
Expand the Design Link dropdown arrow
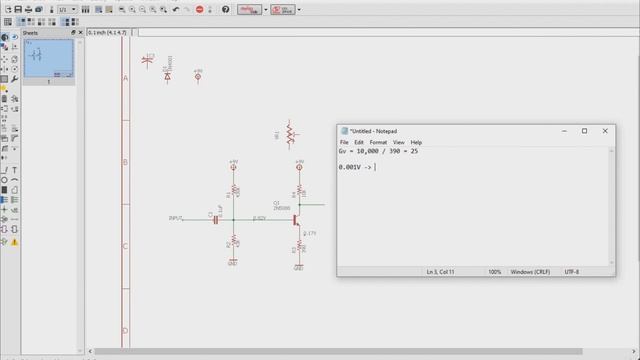point(266,9)
